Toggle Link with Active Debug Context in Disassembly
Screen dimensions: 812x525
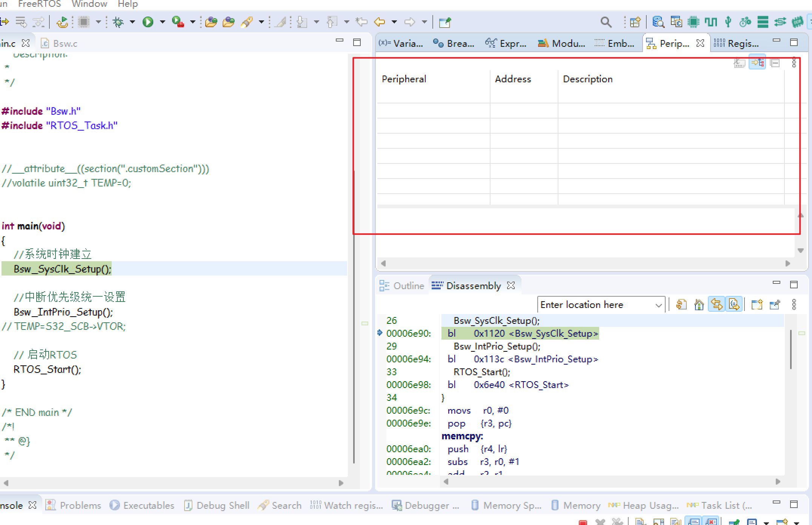coord(717,304)
